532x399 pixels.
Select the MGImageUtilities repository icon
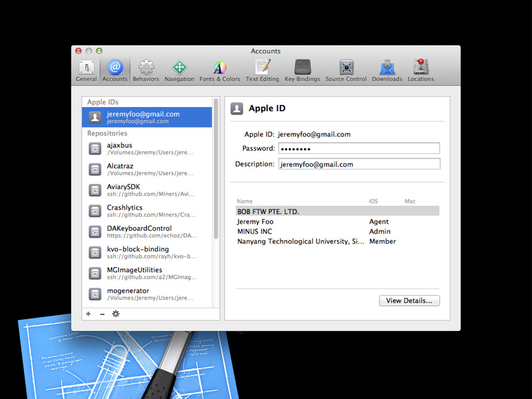95,273
